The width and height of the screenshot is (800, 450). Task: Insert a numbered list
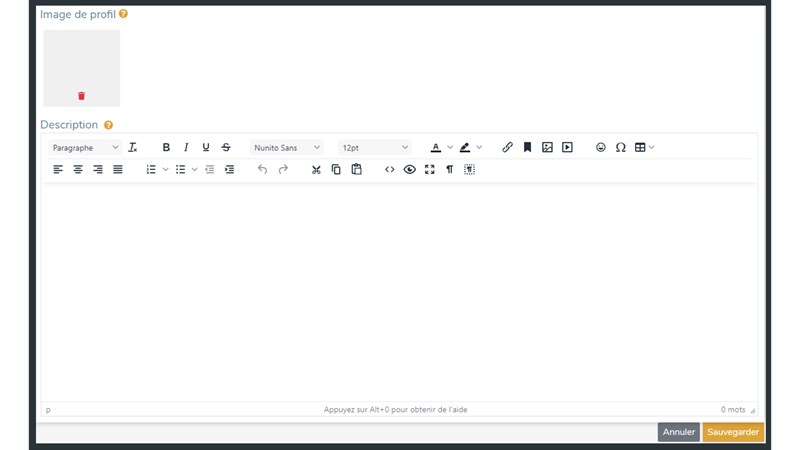click(151, 169)
